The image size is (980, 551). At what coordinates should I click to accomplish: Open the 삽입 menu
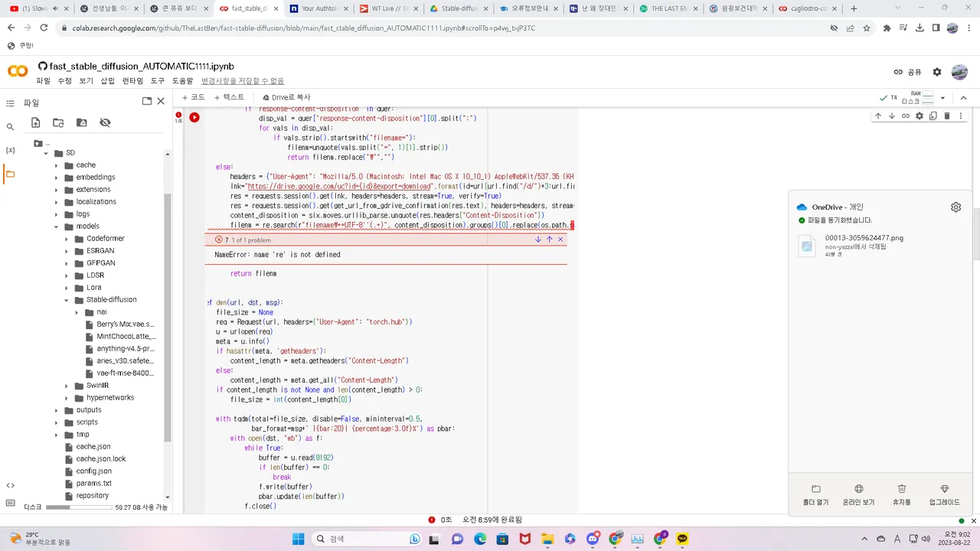tap(107, 81)
